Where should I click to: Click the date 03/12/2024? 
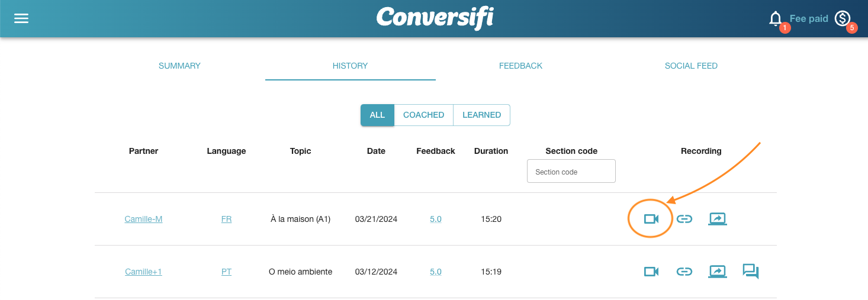point(376,272)
